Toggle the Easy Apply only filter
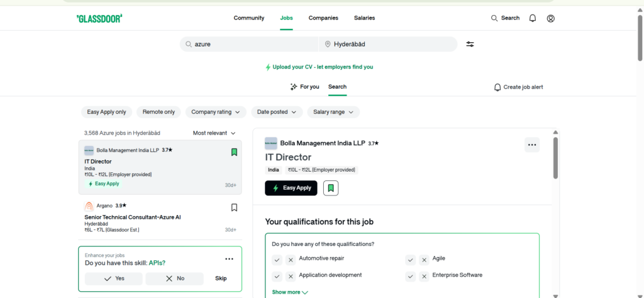 tap(106, 112)
